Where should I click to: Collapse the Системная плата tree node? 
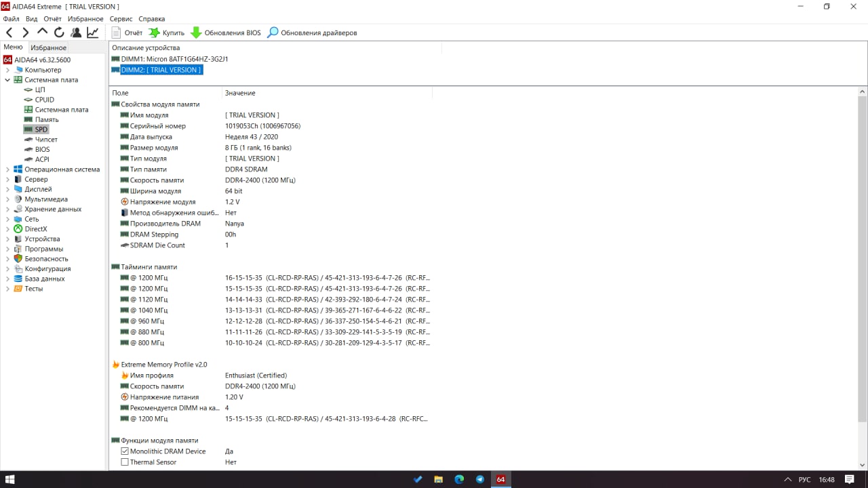coord(7,80)
